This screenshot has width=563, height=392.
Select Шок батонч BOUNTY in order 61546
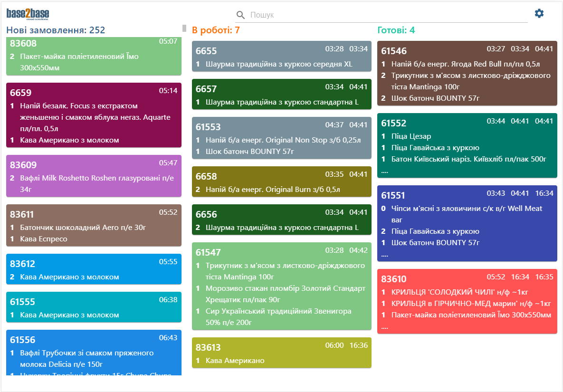(435, 98)
